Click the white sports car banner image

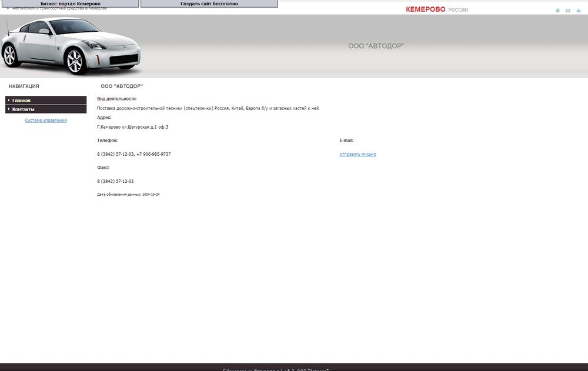coord(71,46)
